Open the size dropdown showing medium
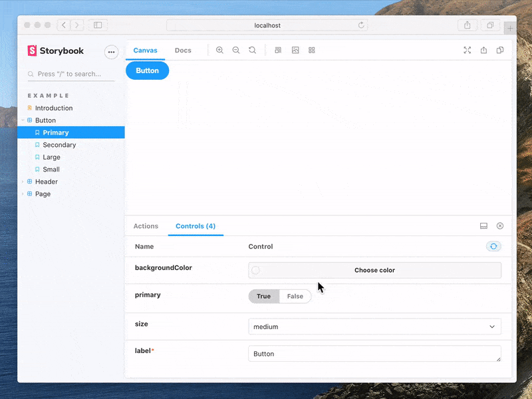Viewport: 532px width, 399px height. (374, 327)
